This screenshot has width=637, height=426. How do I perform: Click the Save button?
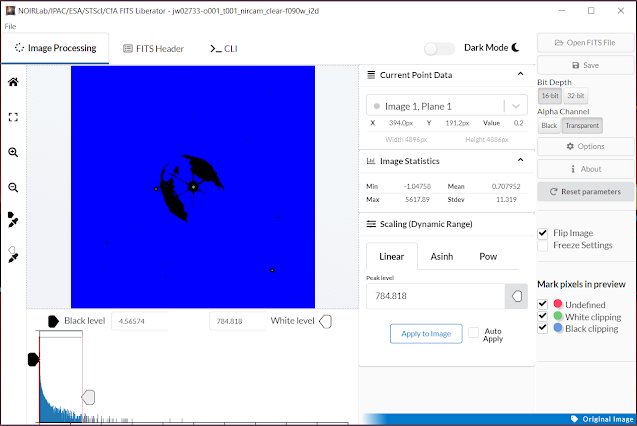585,65
